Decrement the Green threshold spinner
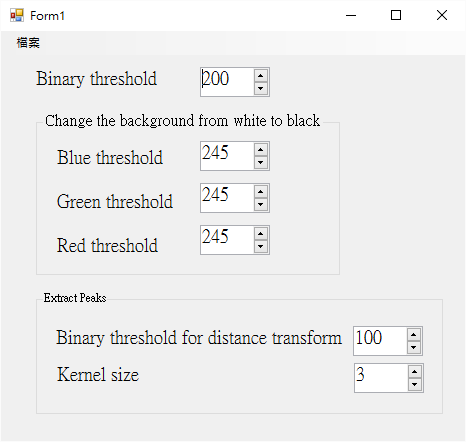The height and width of the screenshot is (442, 466). 261,205
